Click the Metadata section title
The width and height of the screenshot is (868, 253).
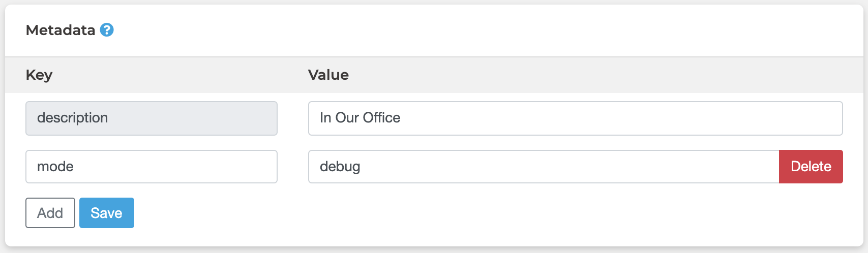coord(61,30)
